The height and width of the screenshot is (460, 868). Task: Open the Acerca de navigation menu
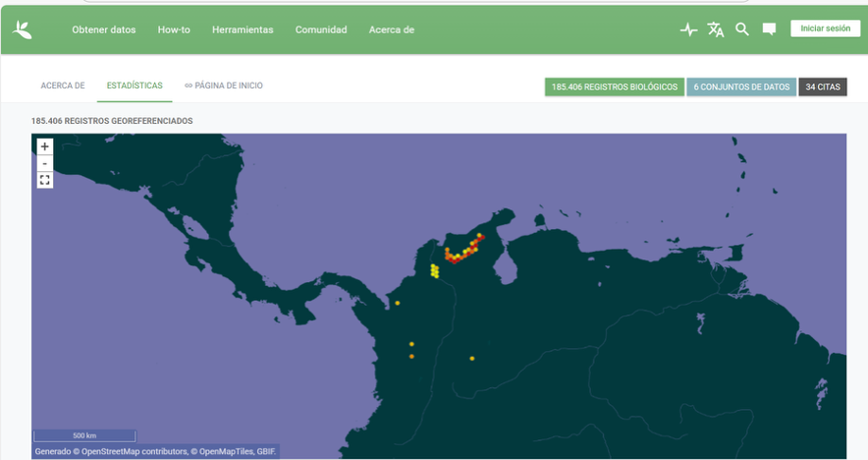(392, 29)
